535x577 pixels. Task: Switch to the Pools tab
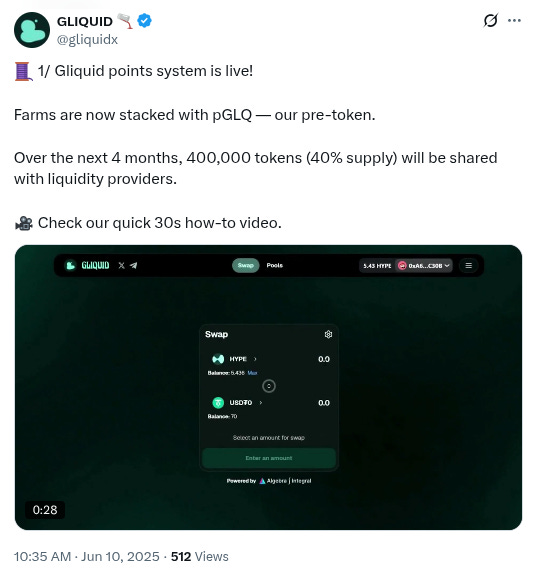point(274,265)
